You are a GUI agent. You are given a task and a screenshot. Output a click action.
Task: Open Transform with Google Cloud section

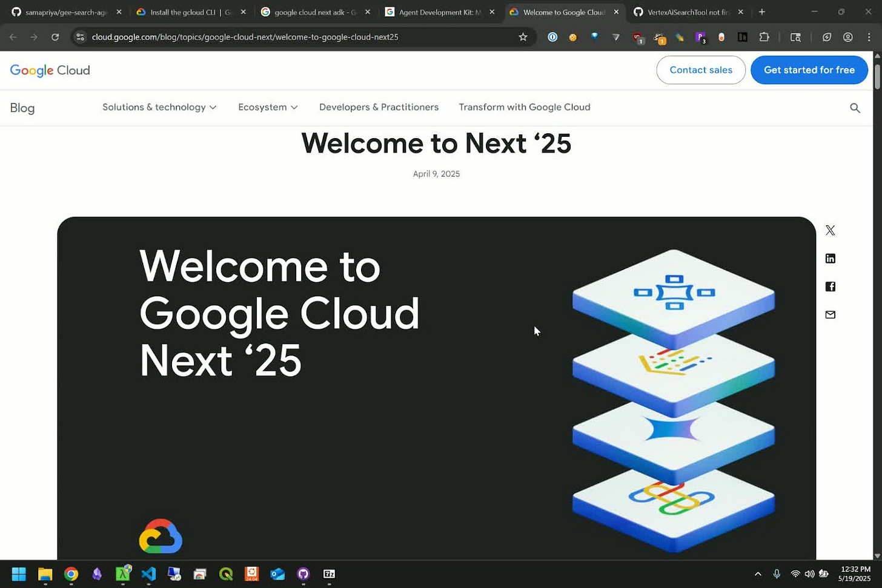point(525,107)
